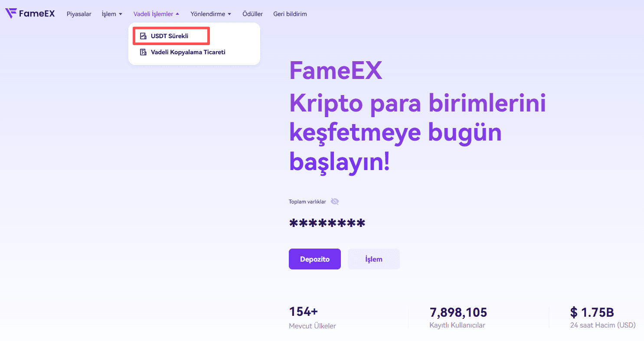Click the 24 saat Hacim (USD) label
Image resolution: width=644 pixels, height=341 pixels.
pos(603,325)
